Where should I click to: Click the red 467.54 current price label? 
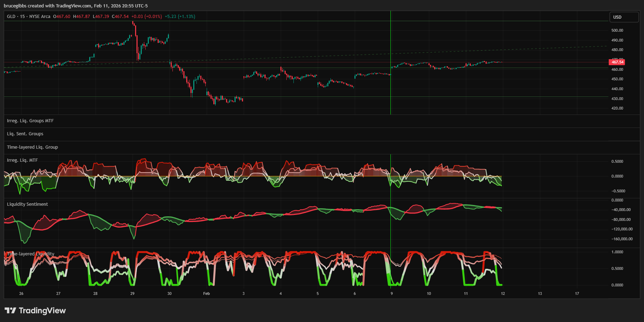click(x=617, y=62)
